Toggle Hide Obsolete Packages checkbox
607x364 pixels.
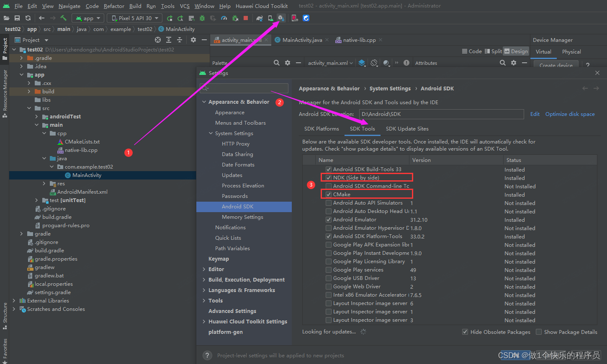click(x=465, y=332)
